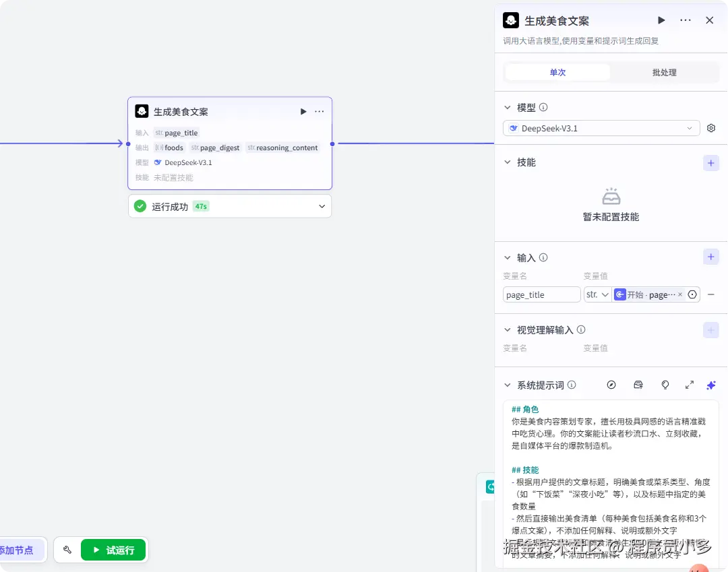The width and height of the screenshot is (728, 572).
Task: Click the variable reference icon beside page value
Action: pyautogui.click(x=692, y=294)
